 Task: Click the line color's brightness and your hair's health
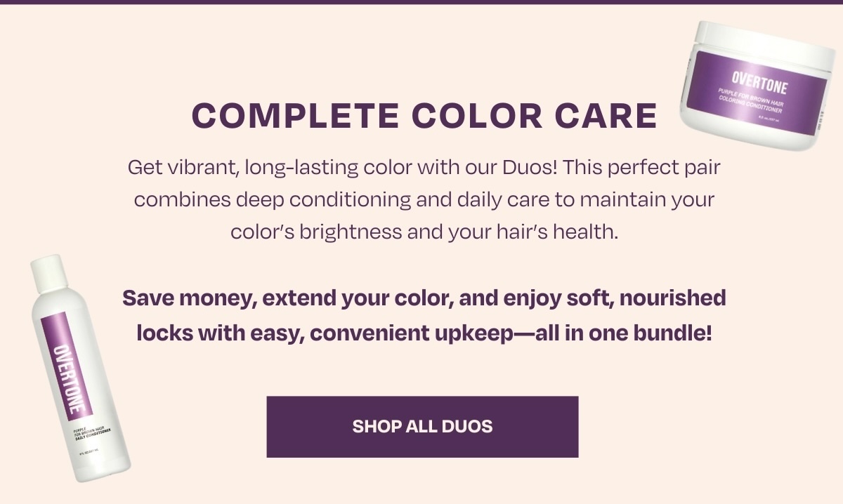tap(424, 230)
